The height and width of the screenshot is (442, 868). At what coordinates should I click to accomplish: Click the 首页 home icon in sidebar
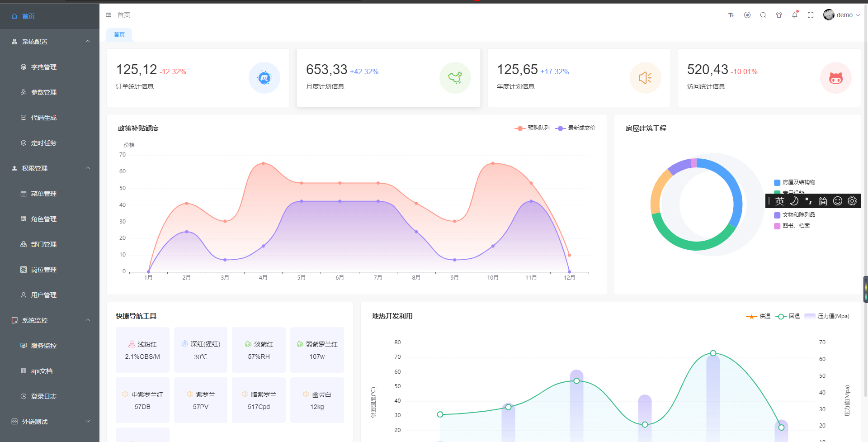coord(14,16)
